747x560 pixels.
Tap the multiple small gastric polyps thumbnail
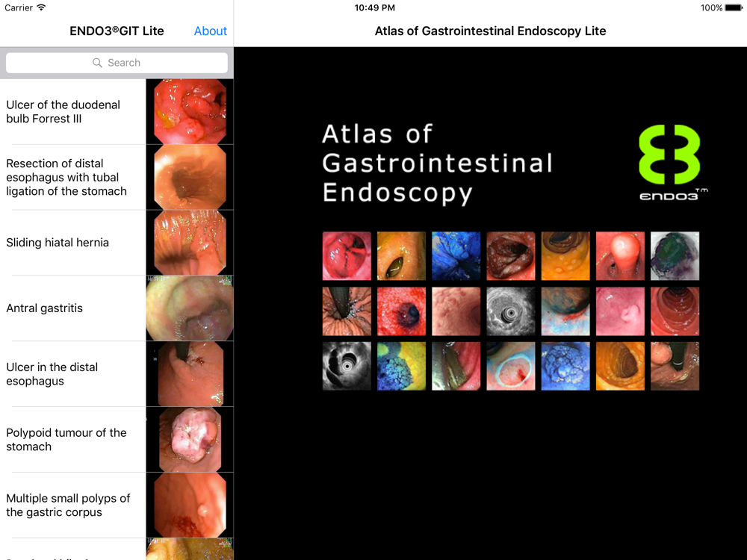coord(190,505)
